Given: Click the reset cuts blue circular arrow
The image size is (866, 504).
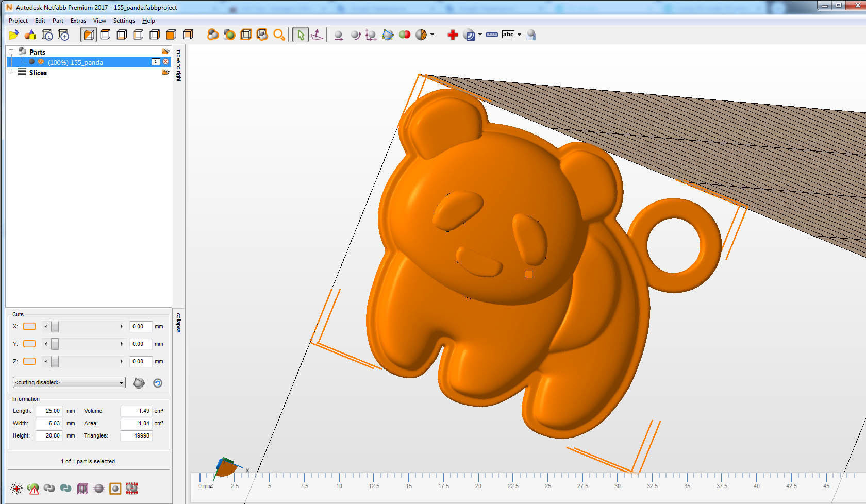Looking at the screenshot, I should (x=158, y=383).
